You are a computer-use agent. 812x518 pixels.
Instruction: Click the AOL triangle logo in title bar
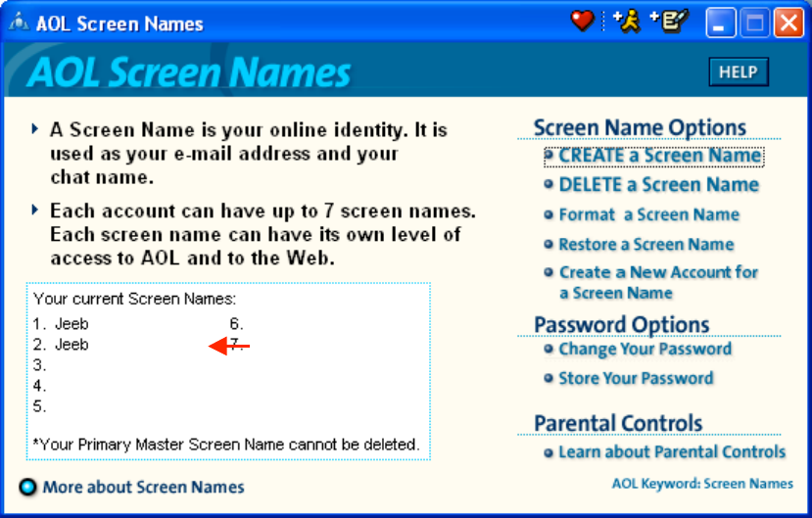pos(19,23)
